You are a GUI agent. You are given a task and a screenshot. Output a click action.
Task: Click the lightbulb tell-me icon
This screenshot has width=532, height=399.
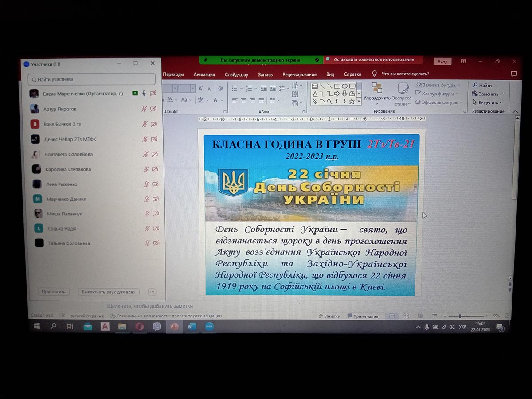[374, 74]
